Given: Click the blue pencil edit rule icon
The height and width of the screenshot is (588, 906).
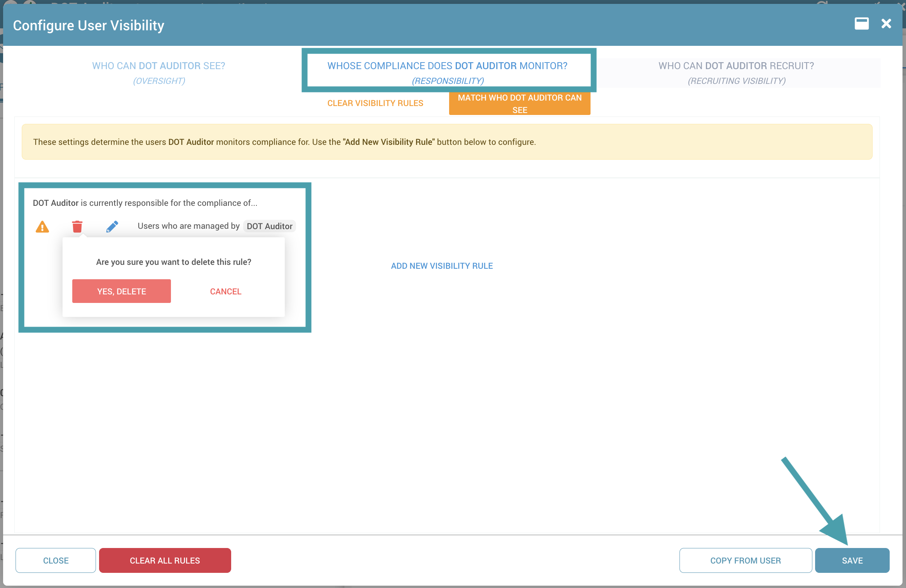Looking at the screenshot, I should tap(112, 226).
